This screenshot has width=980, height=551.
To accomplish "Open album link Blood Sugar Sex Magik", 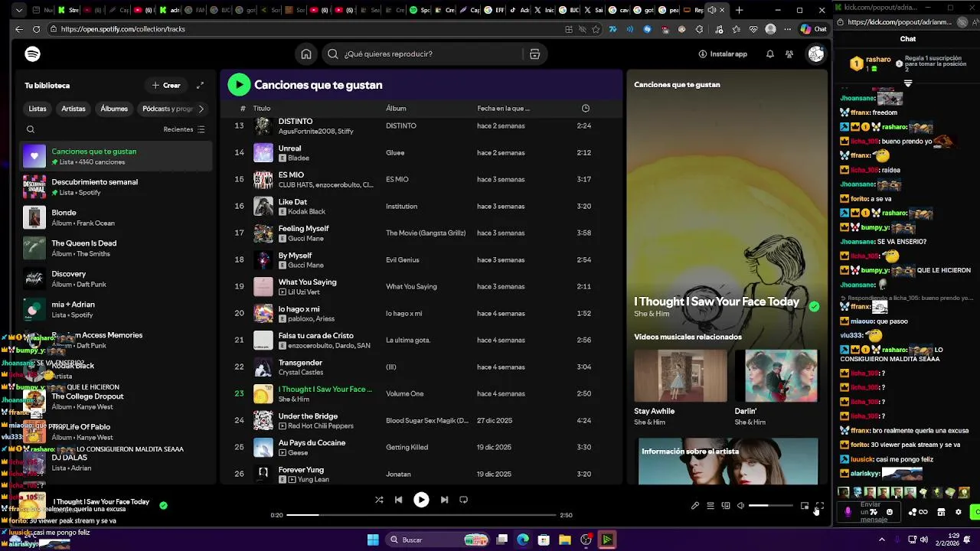I will tap(427, 421).
